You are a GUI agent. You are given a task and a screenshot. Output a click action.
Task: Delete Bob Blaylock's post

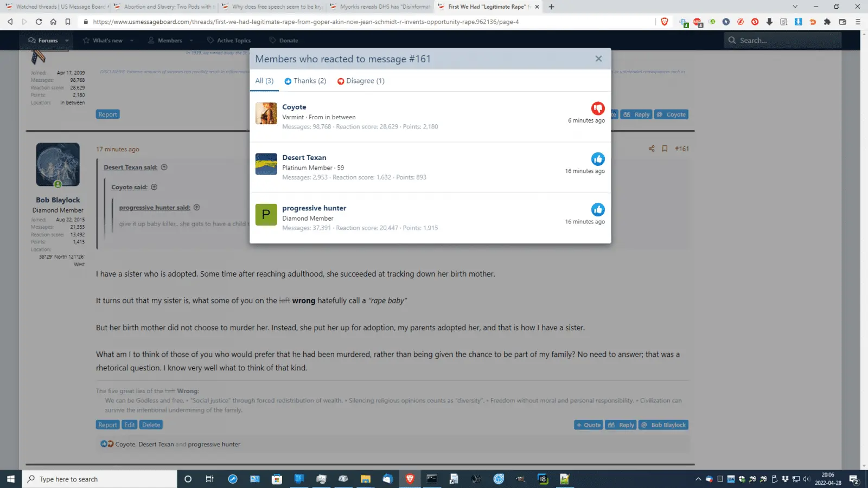(x=151, y=425)
